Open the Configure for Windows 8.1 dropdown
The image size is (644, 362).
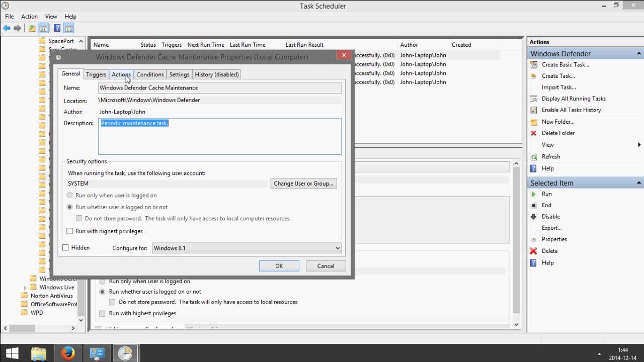click(247, 248)
